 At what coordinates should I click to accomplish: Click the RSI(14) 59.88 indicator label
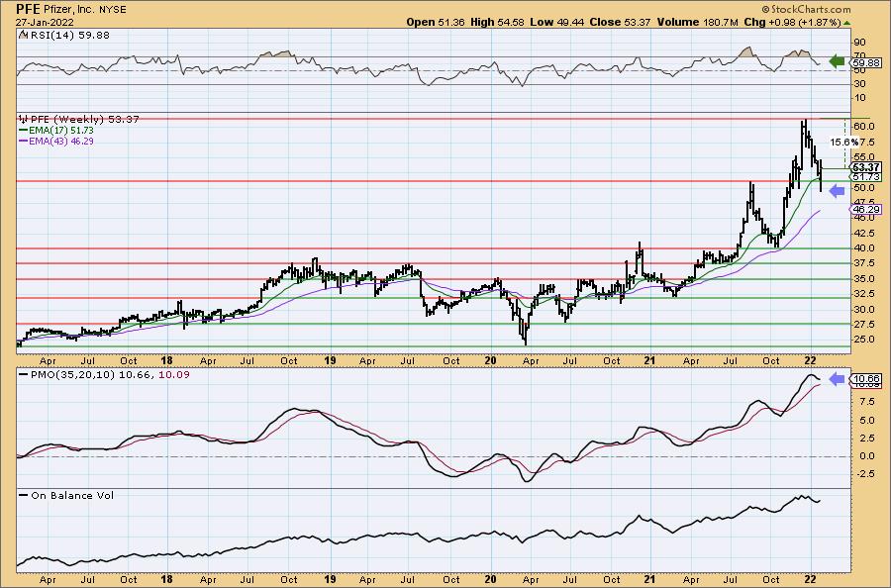(x=68, y=35)
